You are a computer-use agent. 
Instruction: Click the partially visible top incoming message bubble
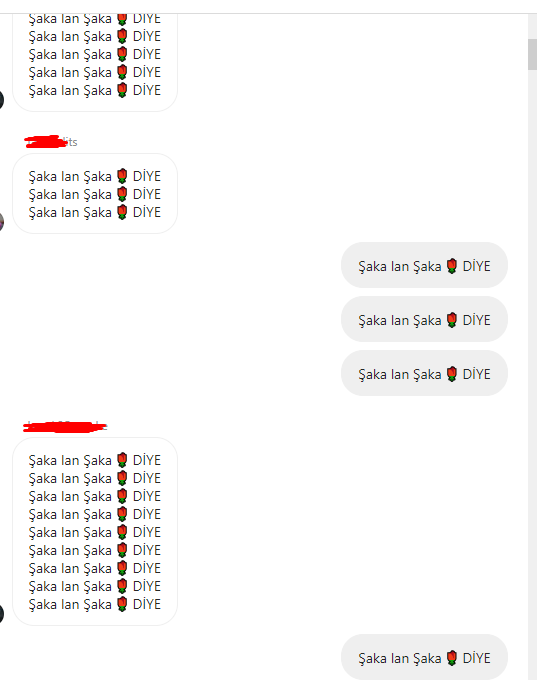coord(95,62)
